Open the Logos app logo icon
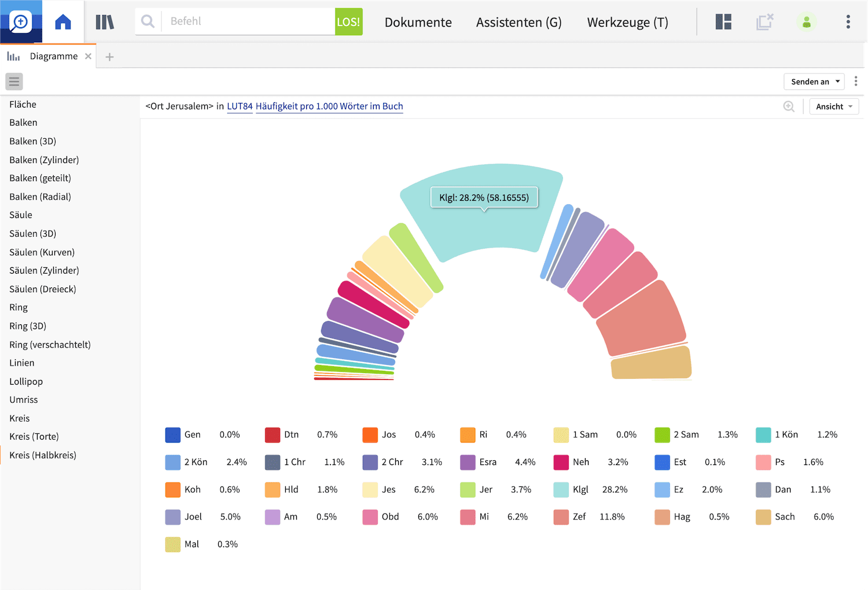Screen dimensions: 868x590 [21, 21]
